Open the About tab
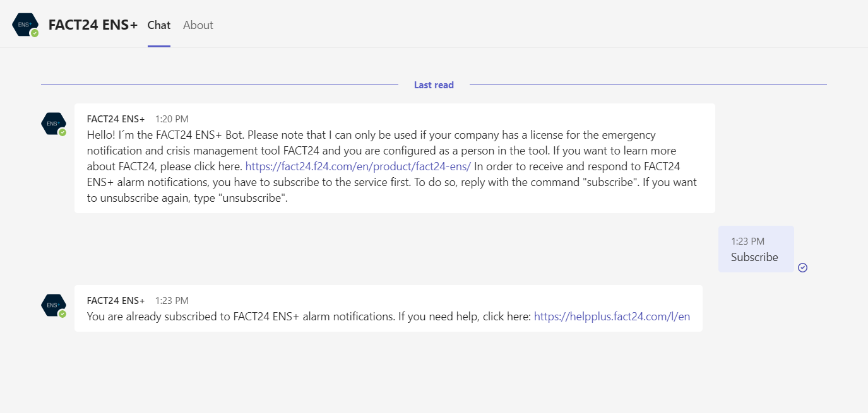This screenshot has width=868, height=413. (198, 25)
